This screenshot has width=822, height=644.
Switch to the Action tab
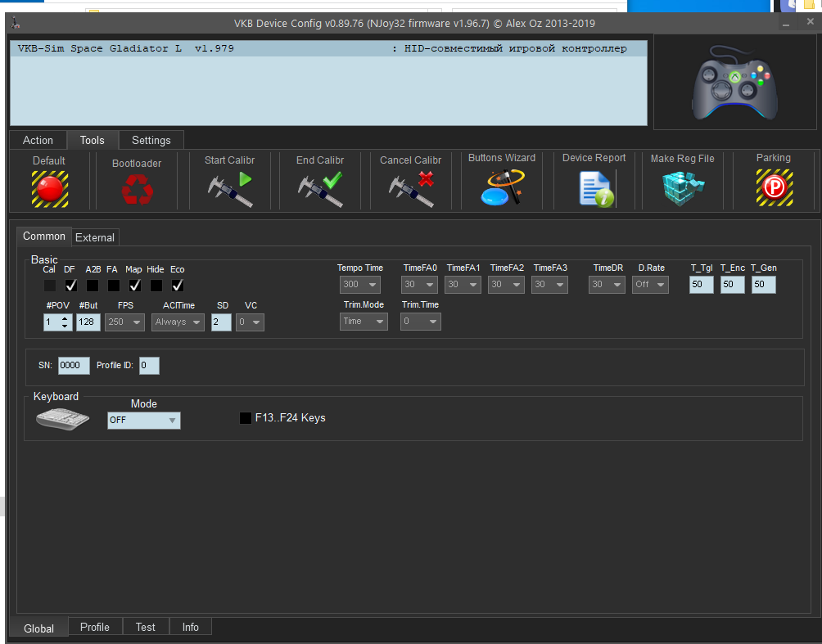click(x=38, y=141)
